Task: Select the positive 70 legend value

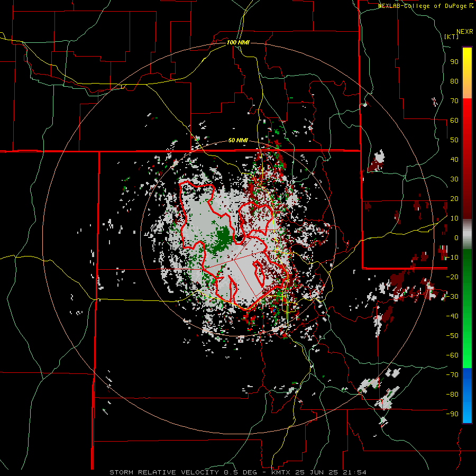Action: click(454, 101)
